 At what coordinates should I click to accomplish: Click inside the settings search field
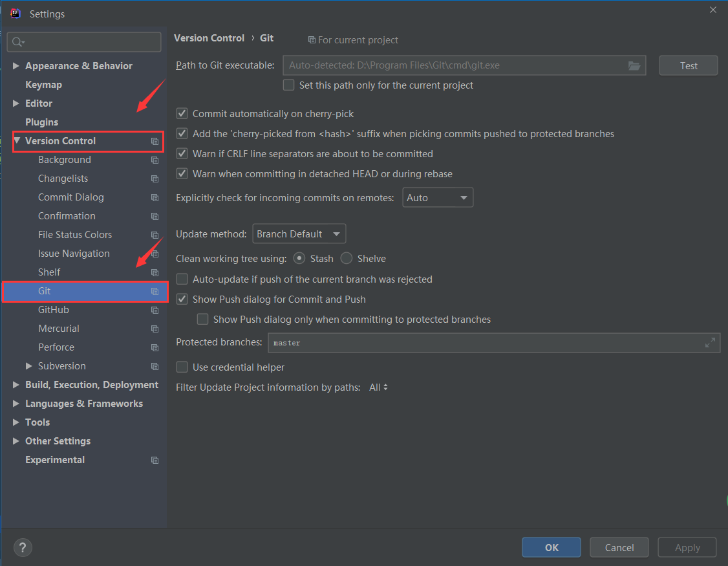point(84,42)
